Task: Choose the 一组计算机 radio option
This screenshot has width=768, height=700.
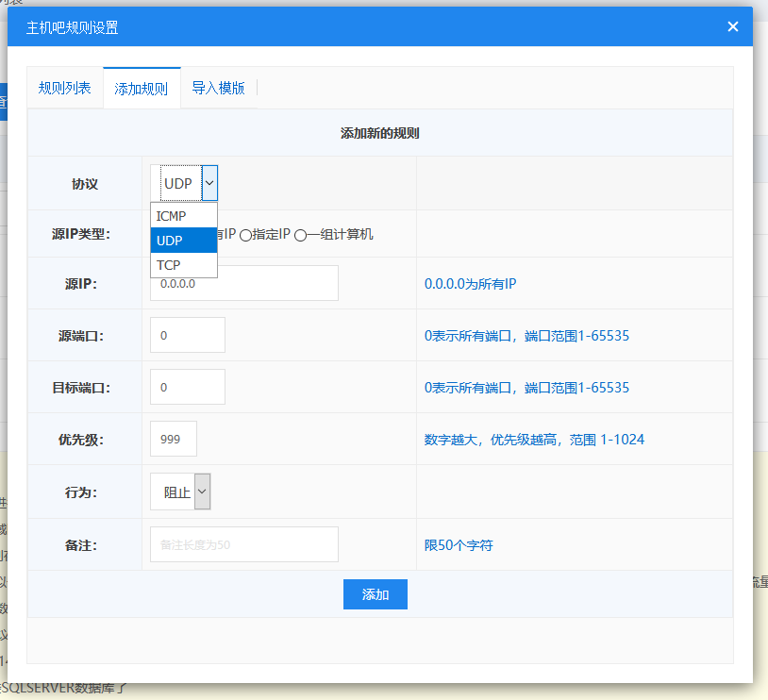Action: [300, 235]
